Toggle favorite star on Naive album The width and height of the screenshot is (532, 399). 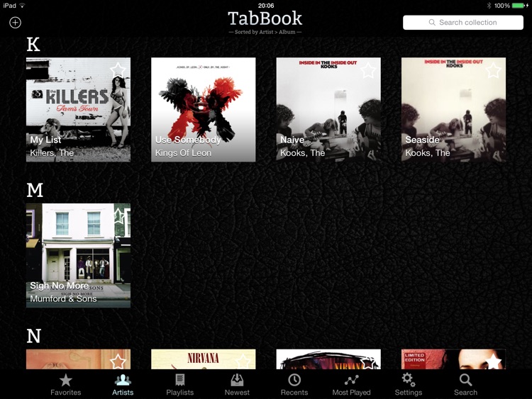coord(367,70)
